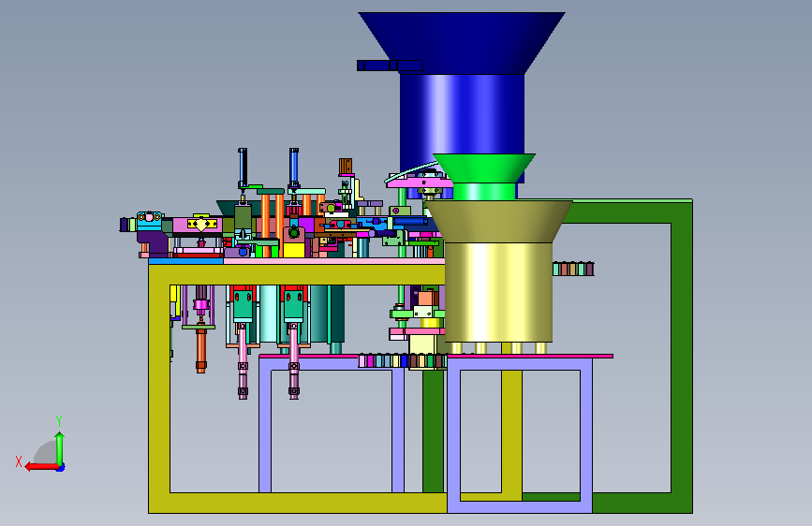
Task: Select the yellow-olive main frame left leg
Action: click(159, 388)
